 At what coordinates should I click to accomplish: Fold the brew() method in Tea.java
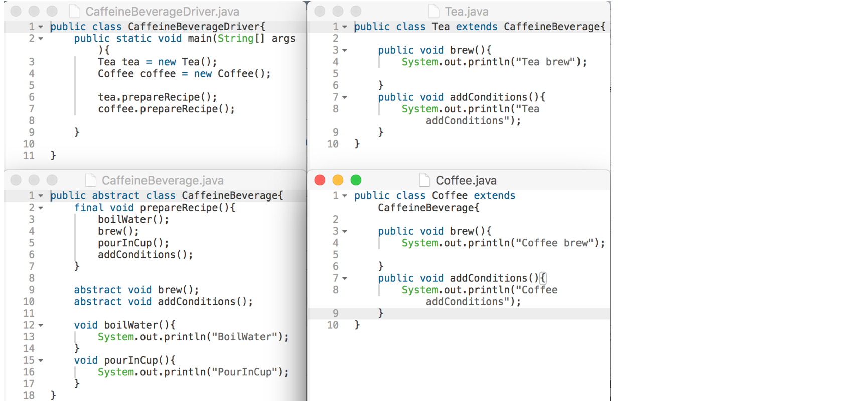click(345, 50)
